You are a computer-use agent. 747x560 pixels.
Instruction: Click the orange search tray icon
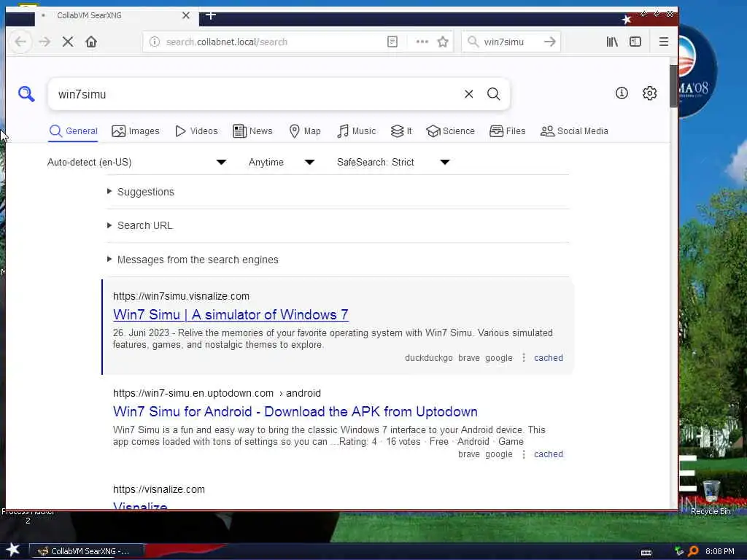694,551
